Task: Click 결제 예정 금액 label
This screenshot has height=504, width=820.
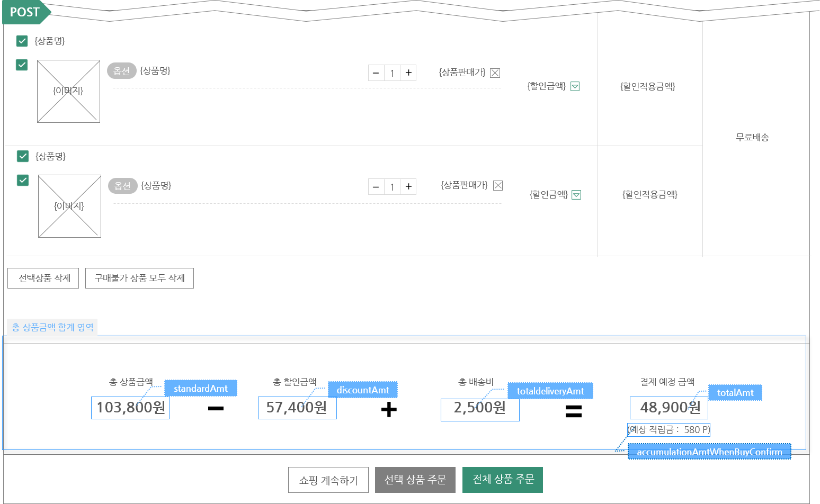Action: tap(667, 381)
